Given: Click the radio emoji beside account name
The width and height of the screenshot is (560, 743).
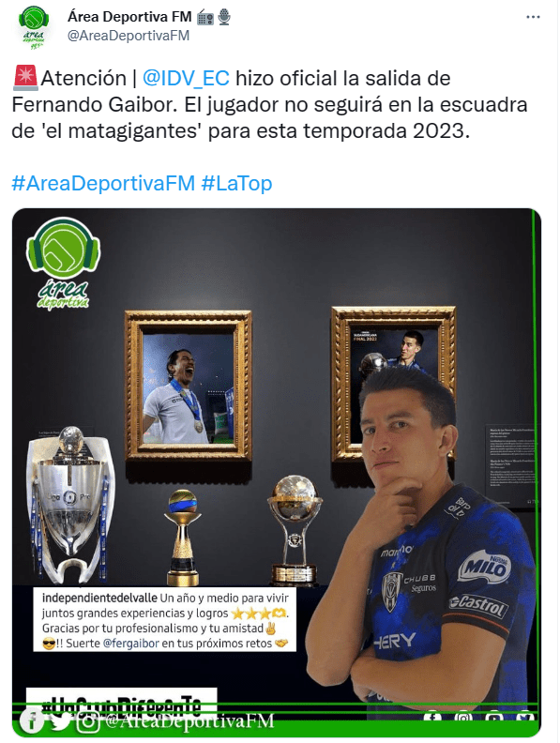Looking at the screenshot, I should click(205, 18).
